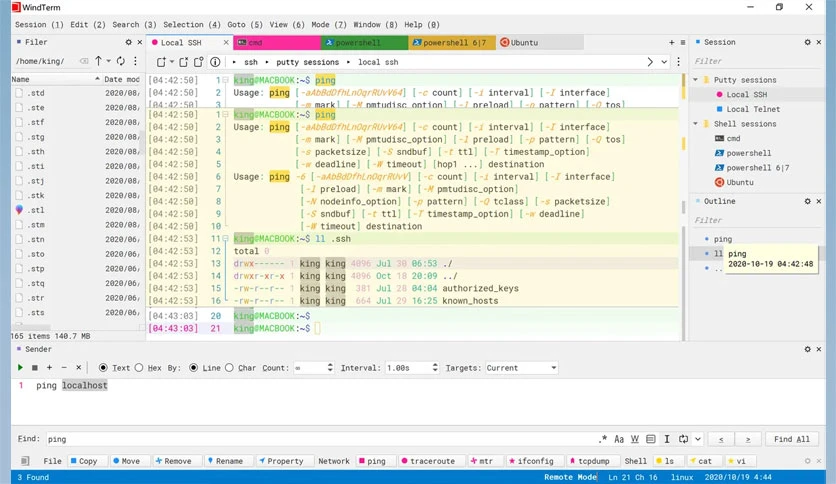Open Filer up-directory dropdown arrow
836x484 pixels.
pos(108,61)
